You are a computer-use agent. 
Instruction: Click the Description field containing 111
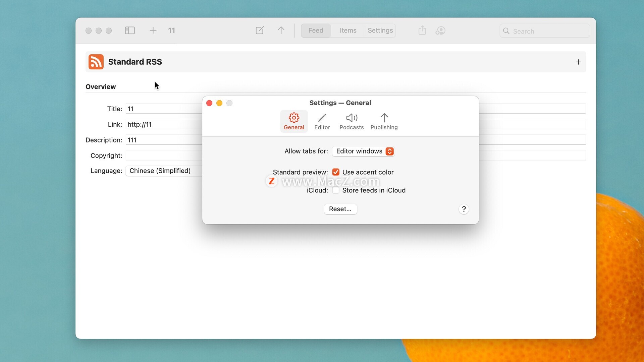[164, 140]
